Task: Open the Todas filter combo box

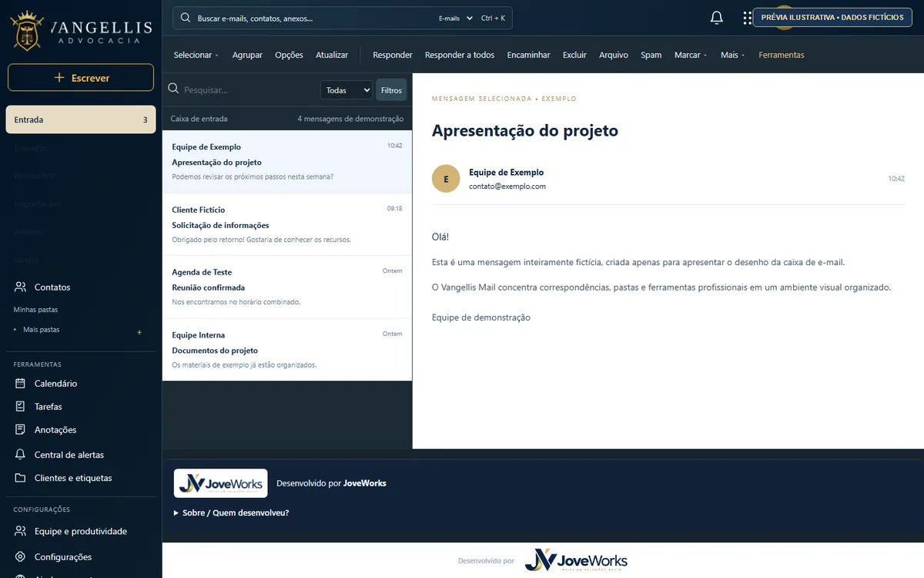Action: tap(346, 90)
